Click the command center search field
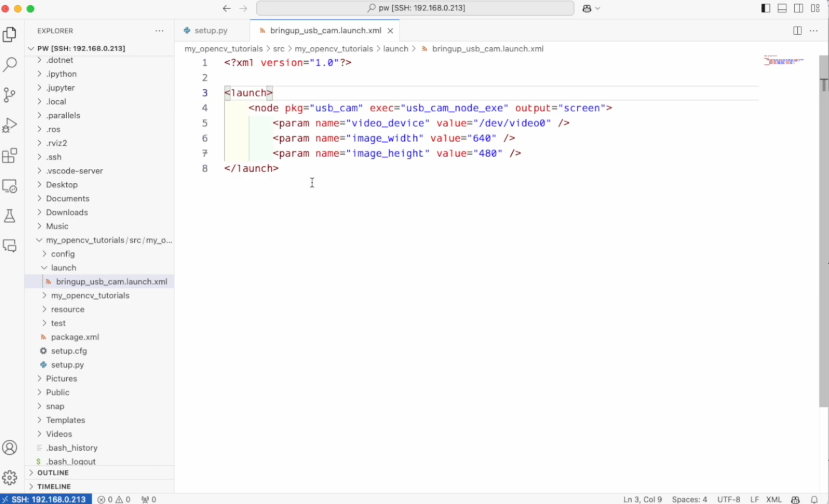 (x=415, y=8)
